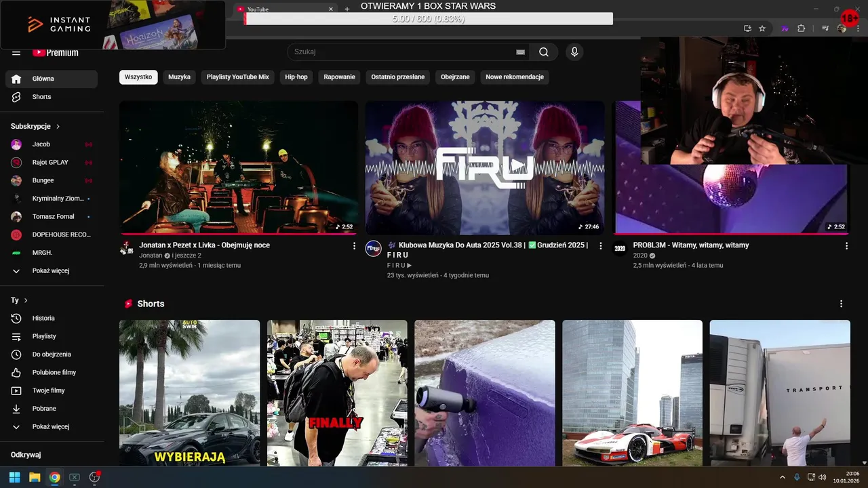Open PRO8L3M - Witamy, witamy, witamy title
Viewport: 868px width, 488px height.
(691, 245)
